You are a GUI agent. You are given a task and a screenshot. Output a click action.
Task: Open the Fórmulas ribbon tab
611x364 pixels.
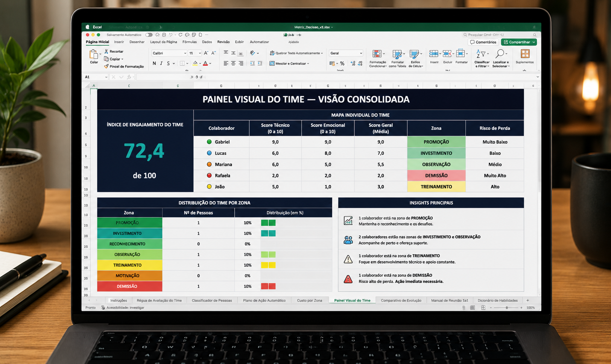(x=190, y=42)
